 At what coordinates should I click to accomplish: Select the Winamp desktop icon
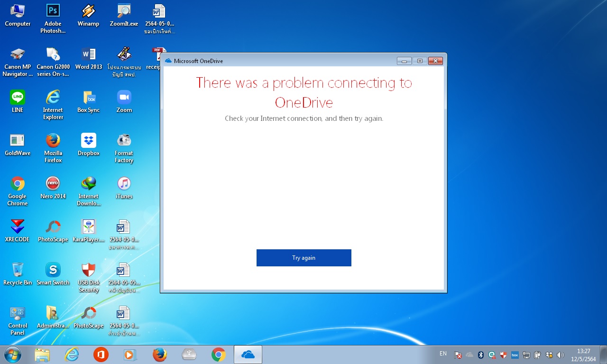(89, 15)
